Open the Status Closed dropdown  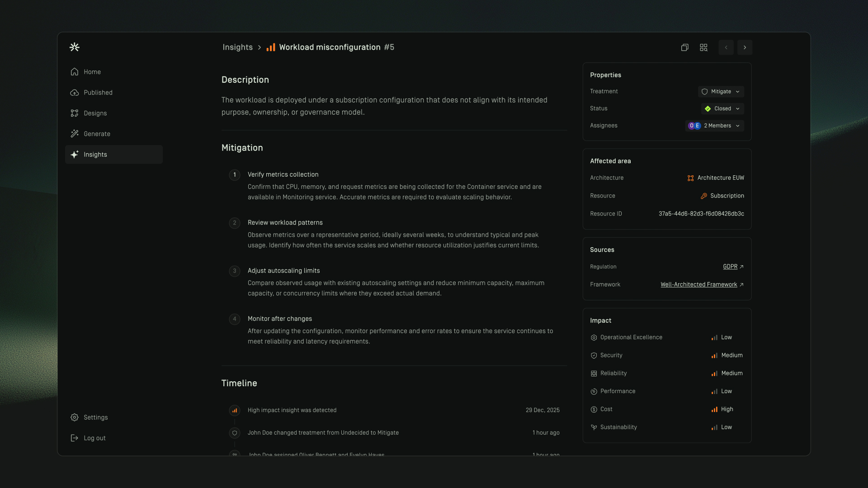pos(722,109)
